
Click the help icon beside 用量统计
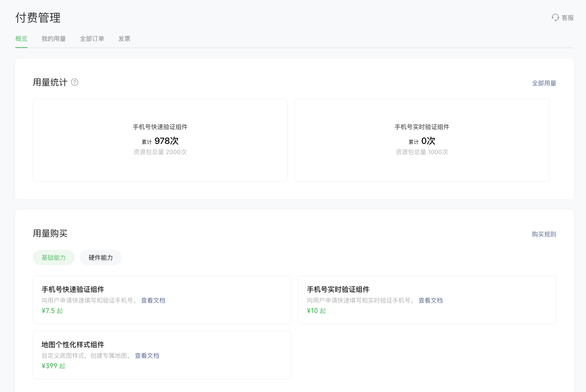coord(74,82)
